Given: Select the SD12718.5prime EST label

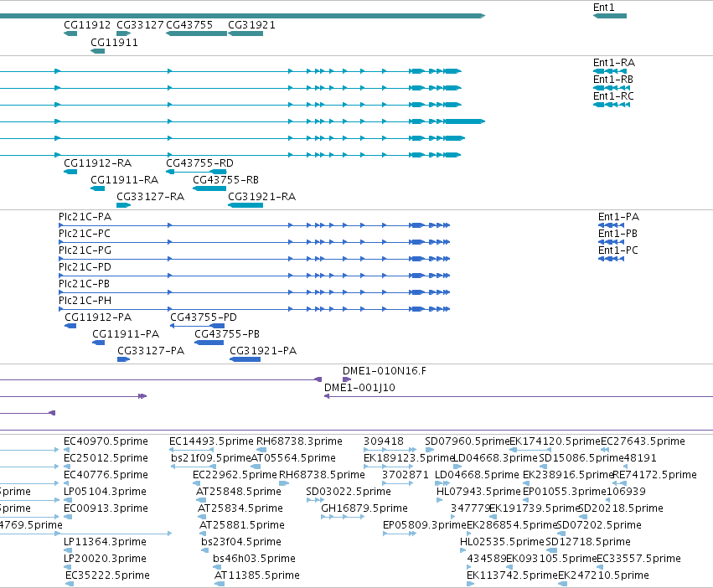Looking at the screenshot, I should tap(588, 543).
